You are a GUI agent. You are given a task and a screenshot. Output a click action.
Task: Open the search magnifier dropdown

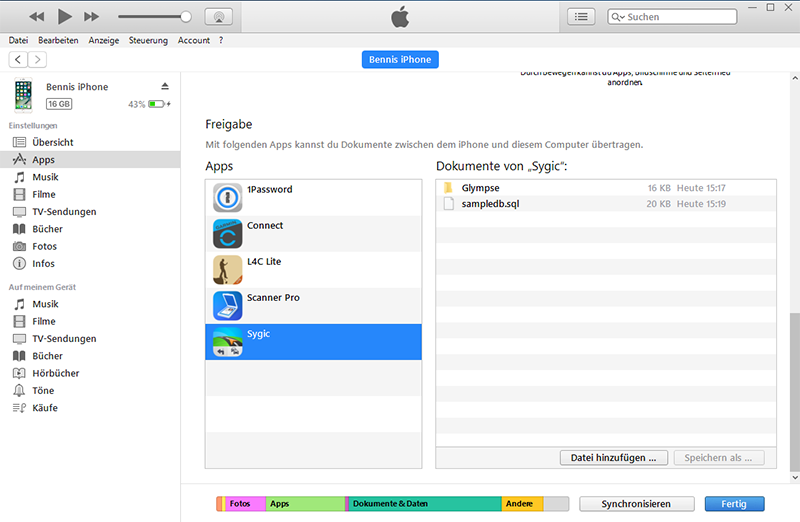pyautogui.click(x=618, y=17)
